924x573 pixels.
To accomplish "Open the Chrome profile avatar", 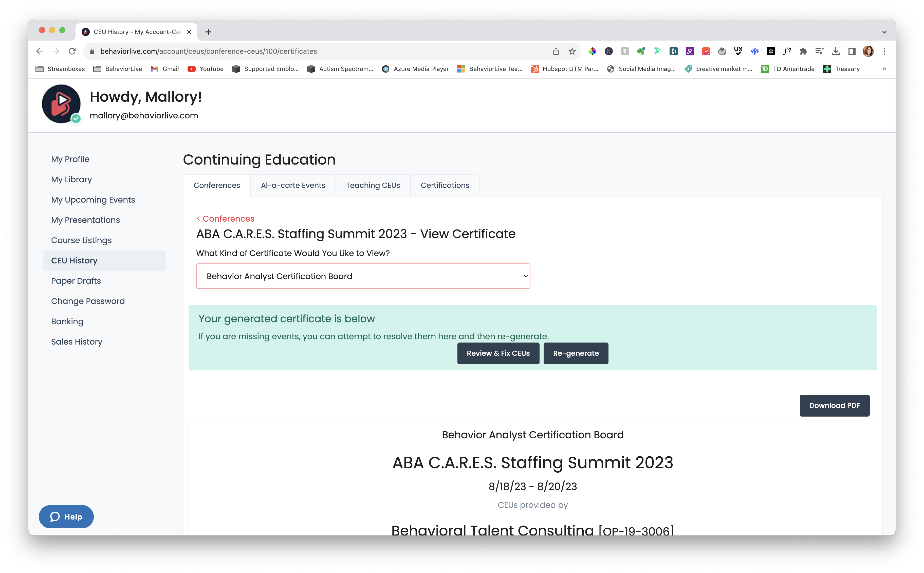I will pyautogui.click(x=868, y=51).
